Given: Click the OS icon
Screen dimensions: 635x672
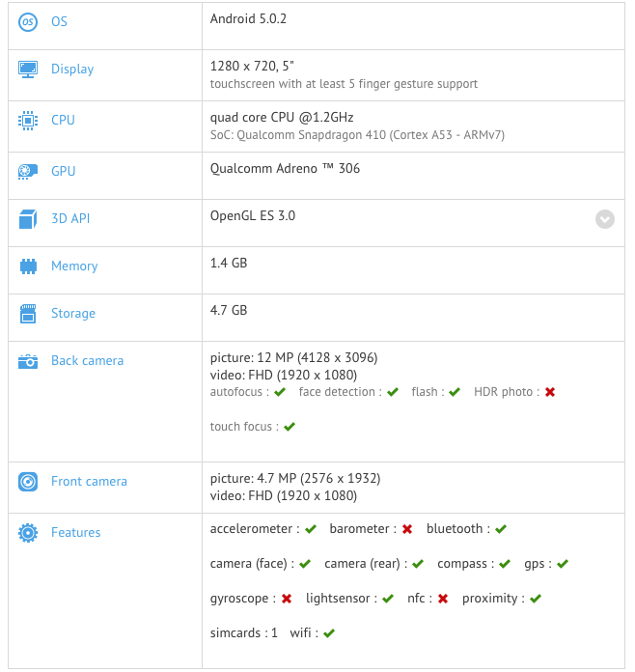Looking at the screenshot, I should pos(28,21).
